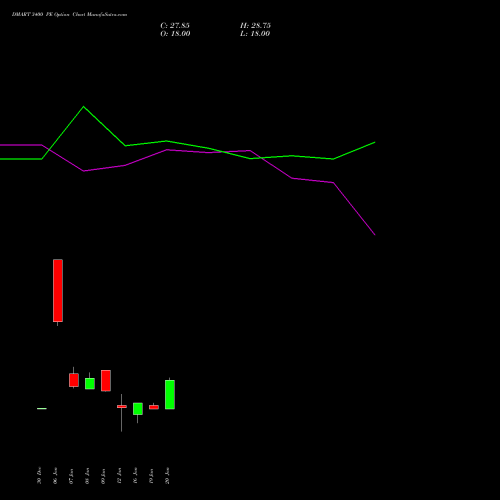
Task: Click the 06 Jan date axis label
Action: (x=55, y=475)
